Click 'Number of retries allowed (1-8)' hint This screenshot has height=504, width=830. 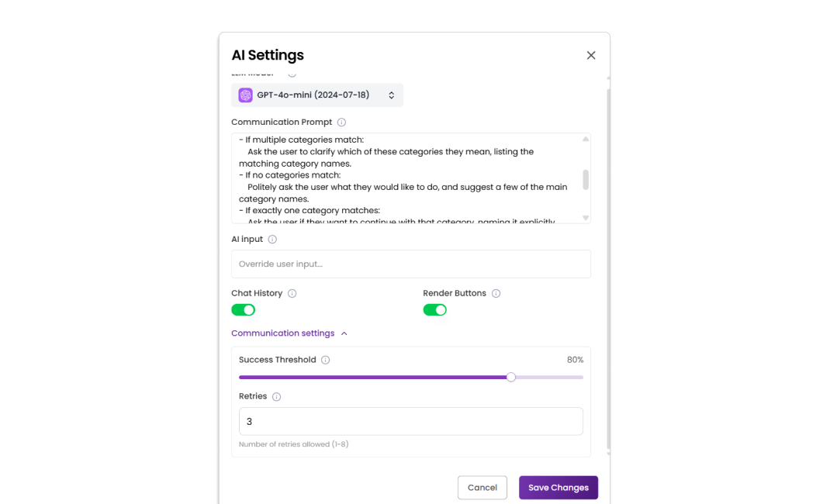[293, 444]
